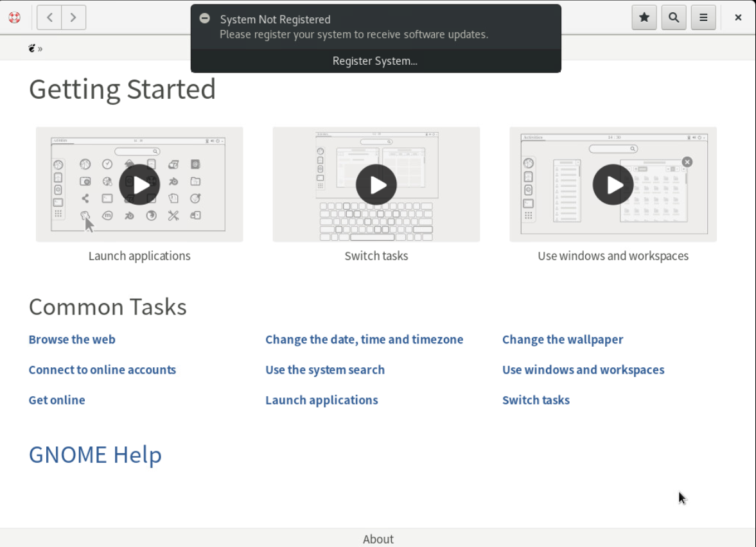
Task: Open the hamburger menu
Action: click(x=703, y=18)
